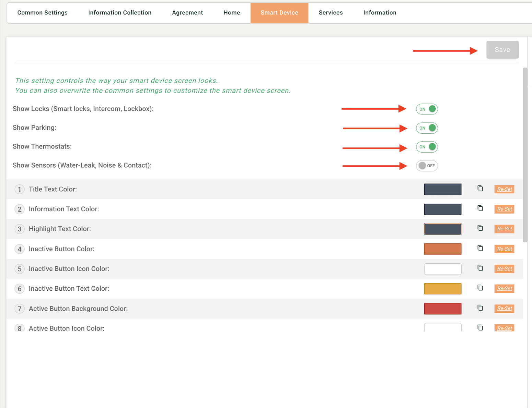Copy the Title Text Color value
532x408 pixels.
click(480, 189)
